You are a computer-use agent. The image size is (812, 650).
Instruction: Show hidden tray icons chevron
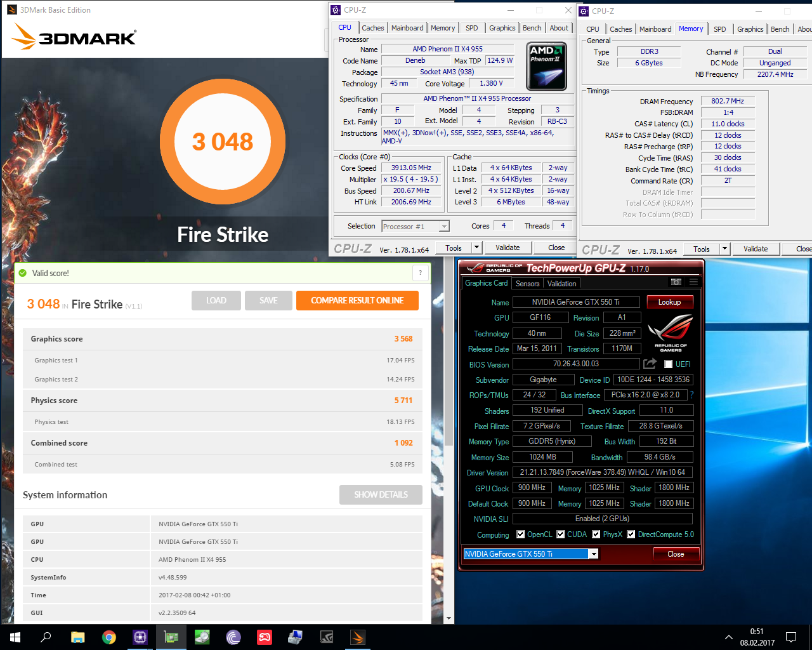click(x=729, y=637)
